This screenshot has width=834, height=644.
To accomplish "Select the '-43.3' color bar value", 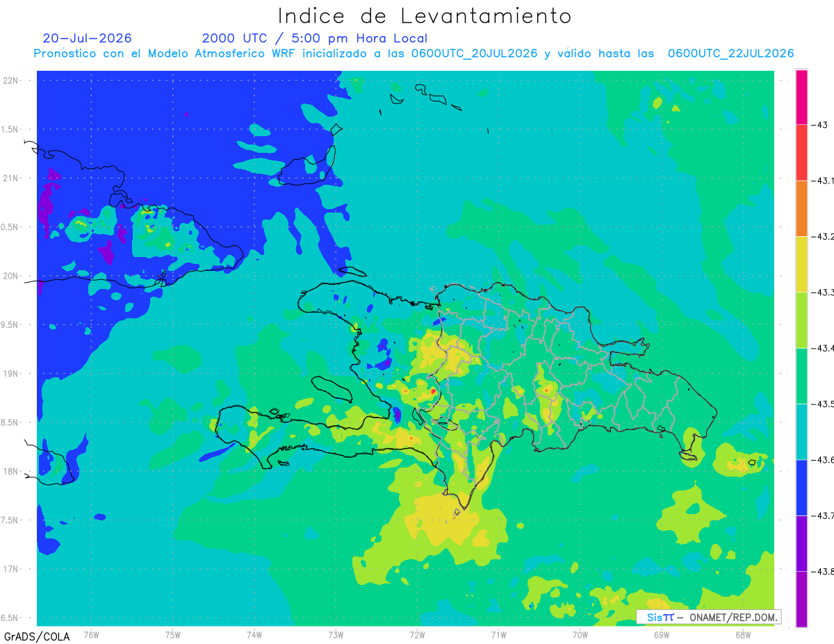I will pos(823,292).
